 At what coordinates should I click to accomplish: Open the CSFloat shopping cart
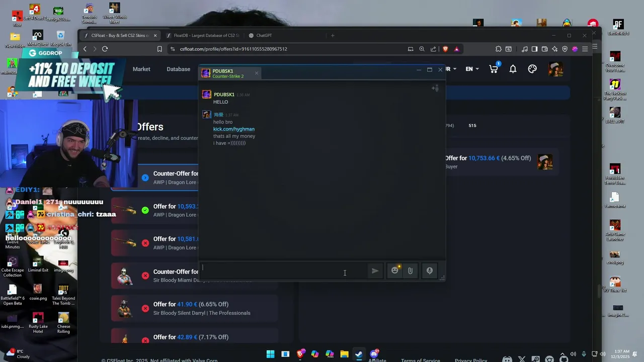[x=494, y=68]
